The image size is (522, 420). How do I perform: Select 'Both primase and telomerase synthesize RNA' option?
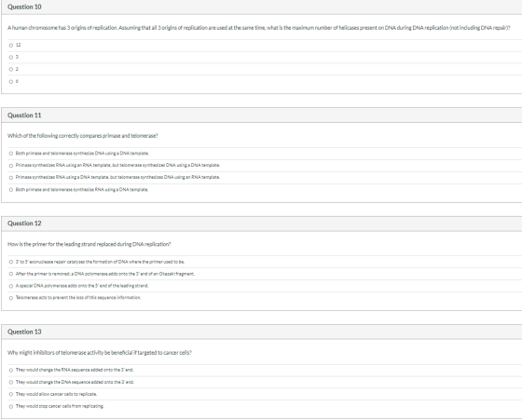tap(11, 190)
